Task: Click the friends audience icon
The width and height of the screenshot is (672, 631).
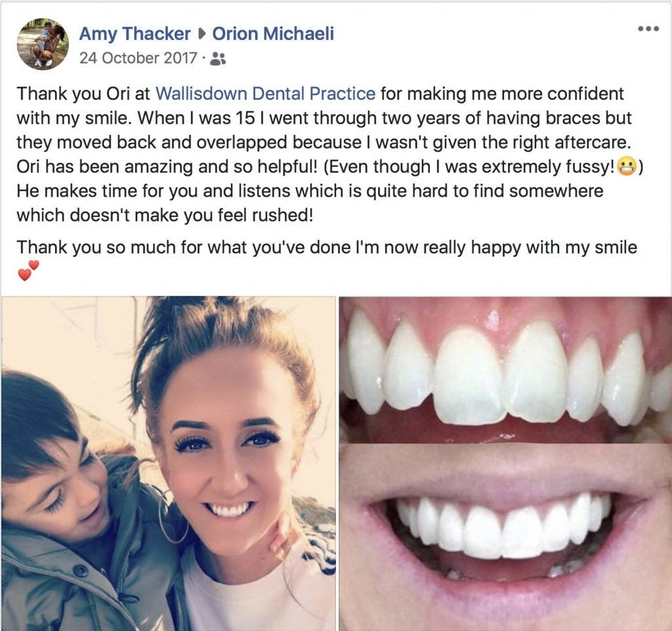Action: tap(219, 58)
